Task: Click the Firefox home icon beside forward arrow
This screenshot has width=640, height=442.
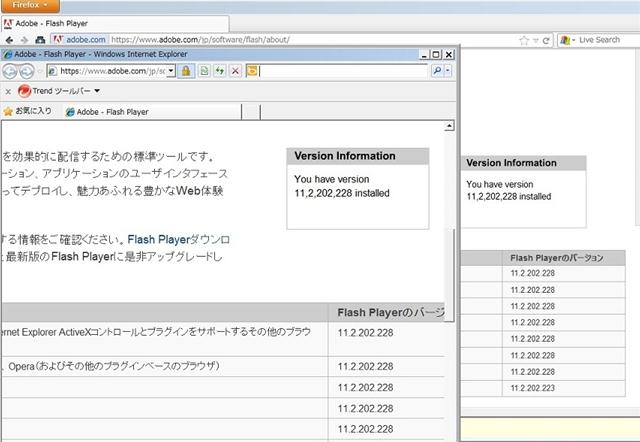Action: tap(40, 40)
